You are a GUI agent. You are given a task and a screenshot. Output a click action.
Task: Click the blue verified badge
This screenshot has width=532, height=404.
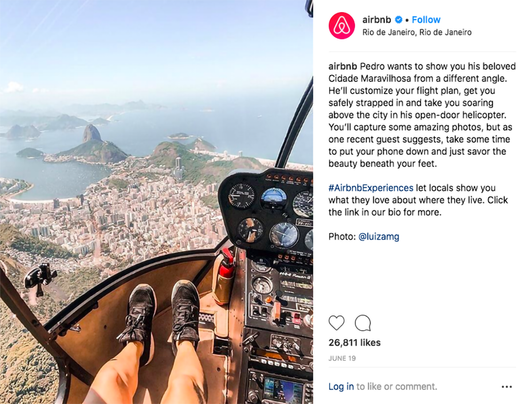click(x=399, y=20)
